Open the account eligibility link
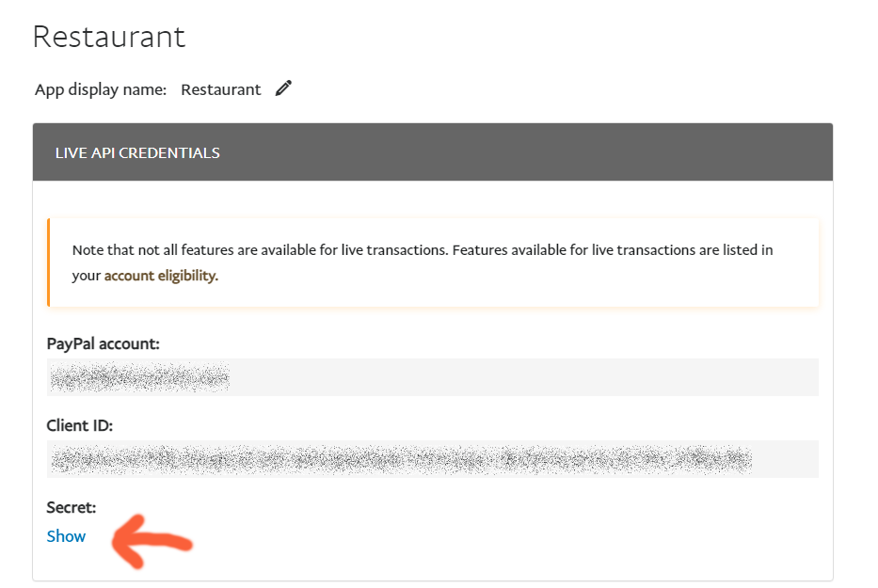This screenshot has height=588, width=878. click(160, 276)
